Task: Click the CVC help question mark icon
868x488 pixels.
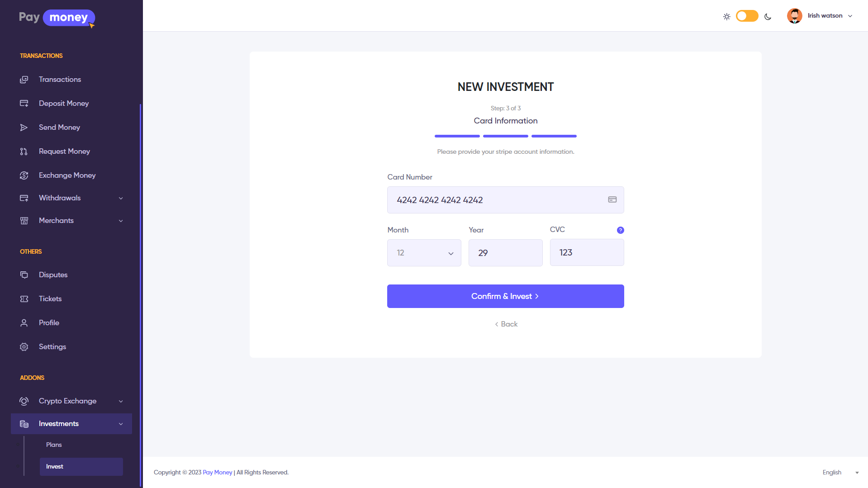Action: tap(620, 230)
